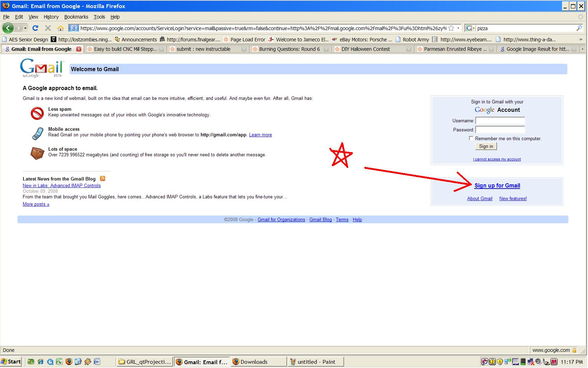This screenshot has width=588, height=368.
Task: Open the New features! link
Action: [513, 199]
